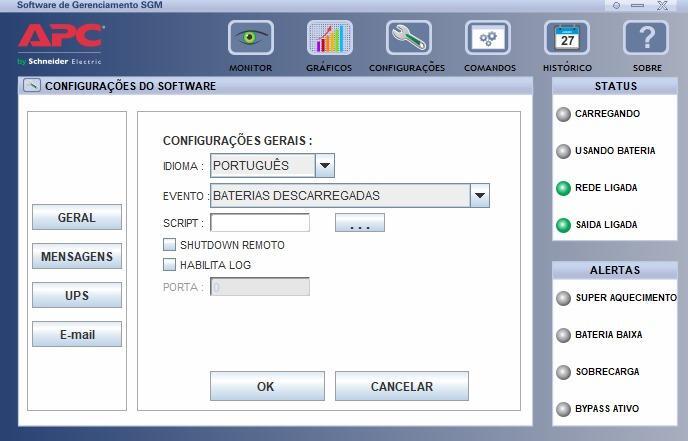Screen dimensions: 688x441
Task: Enable the Habilita Log checkbox
Action: click(169, 264)
